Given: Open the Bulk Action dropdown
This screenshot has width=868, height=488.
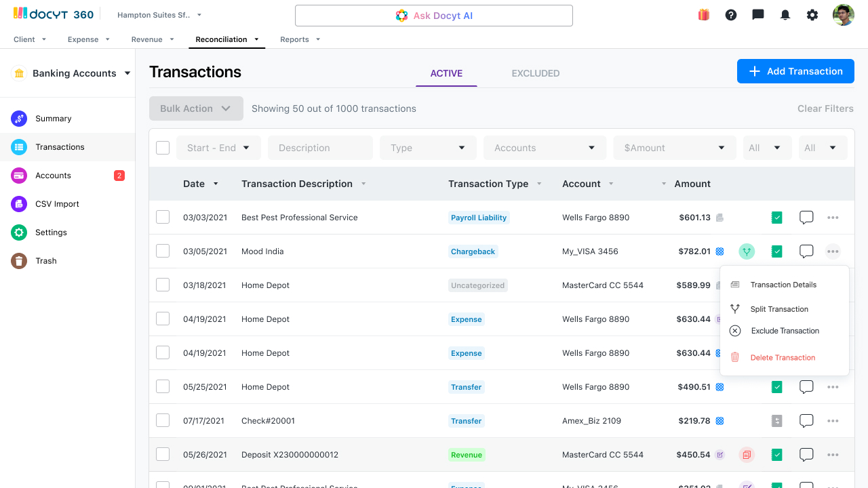Looking at the screenshot, I should [x=196, y=108].
